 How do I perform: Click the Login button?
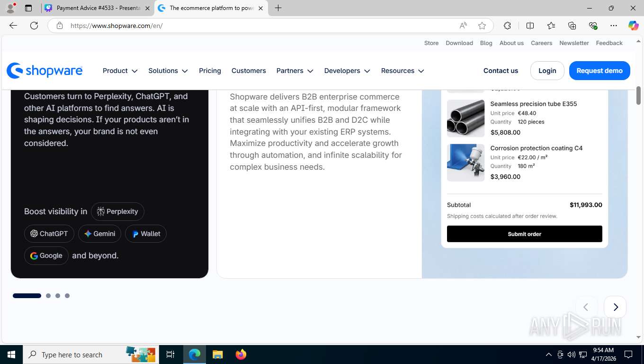coord(547,71)
